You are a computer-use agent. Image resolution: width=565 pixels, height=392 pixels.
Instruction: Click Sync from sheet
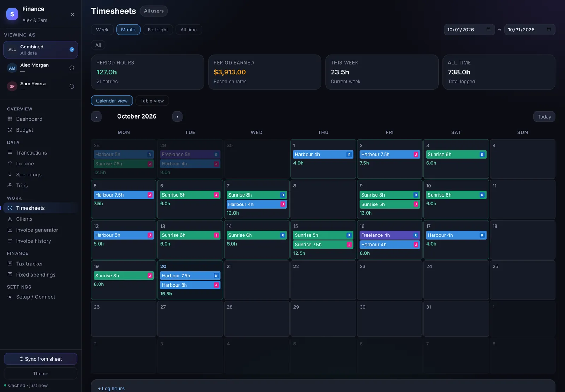[x=41, y=359]
